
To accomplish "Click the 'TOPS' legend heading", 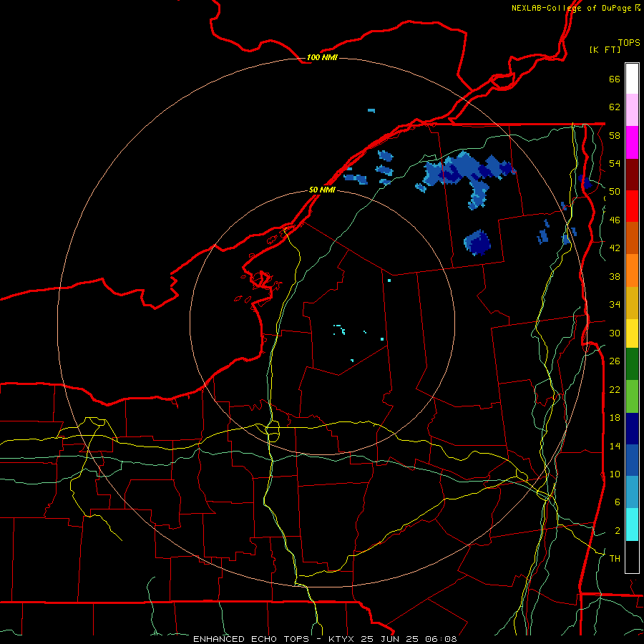I will coord(629,43).
